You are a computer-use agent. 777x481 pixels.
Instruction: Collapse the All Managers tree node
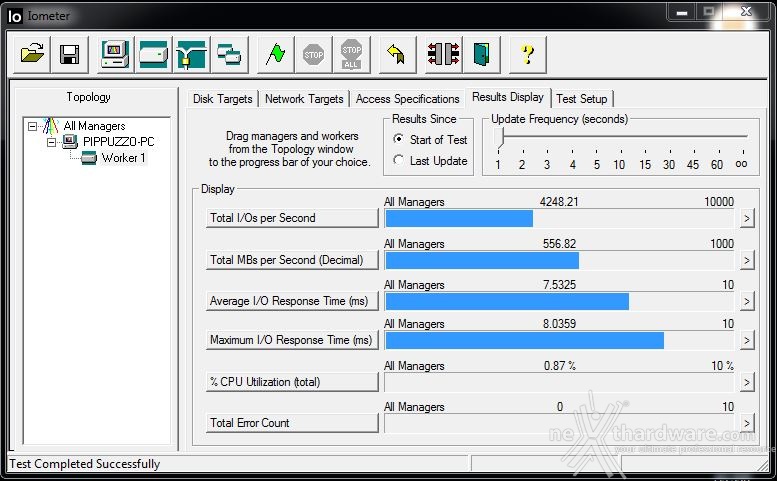pyautogui.click(x=32, y=126)
